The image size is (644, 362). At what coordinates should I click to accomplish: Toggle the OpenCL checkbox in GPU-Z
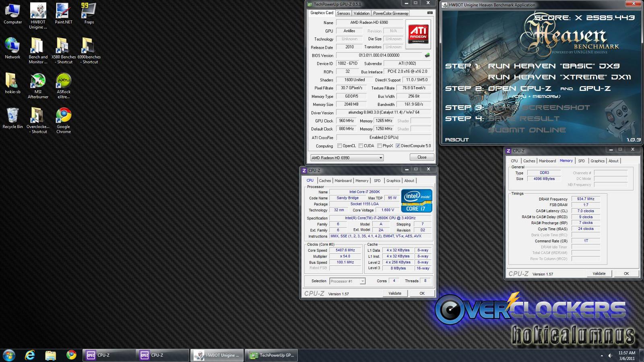[339, 146]
